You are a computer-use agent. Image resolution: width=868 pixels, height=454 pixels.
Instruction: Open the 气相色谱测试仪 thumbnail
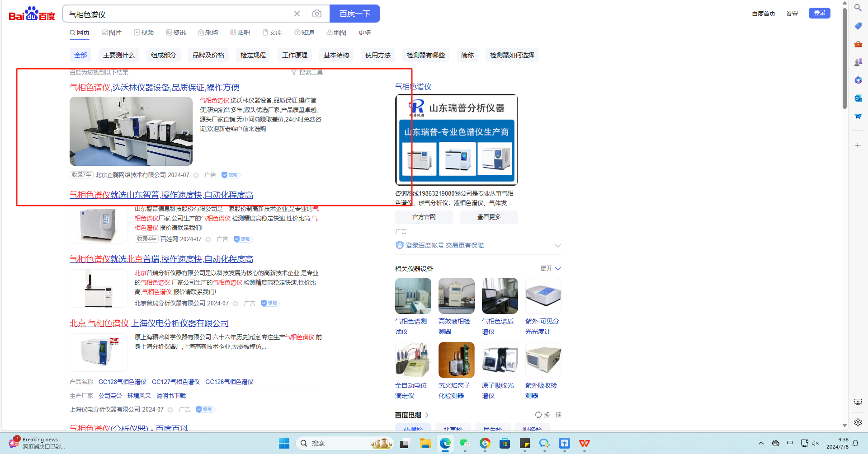pyautogui.click(x=413, y=296)
